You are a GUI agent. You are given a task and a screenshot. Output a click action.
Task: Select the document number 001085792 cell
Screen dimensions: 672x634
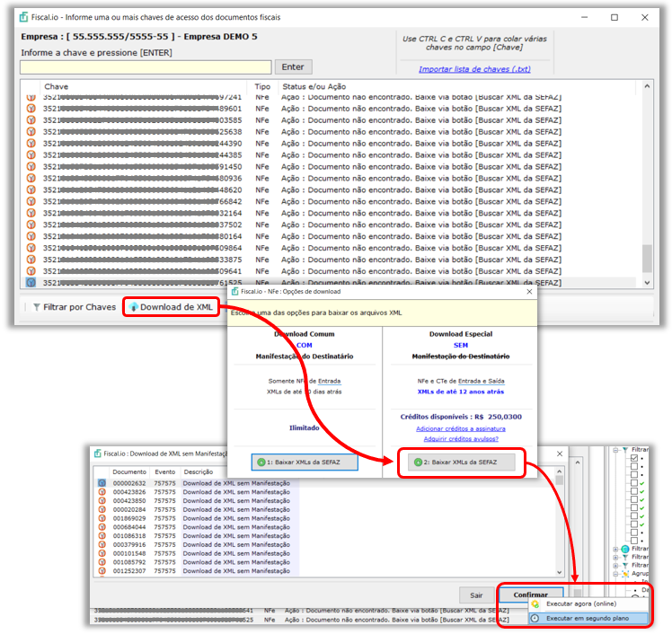click(x=129, y=562)
